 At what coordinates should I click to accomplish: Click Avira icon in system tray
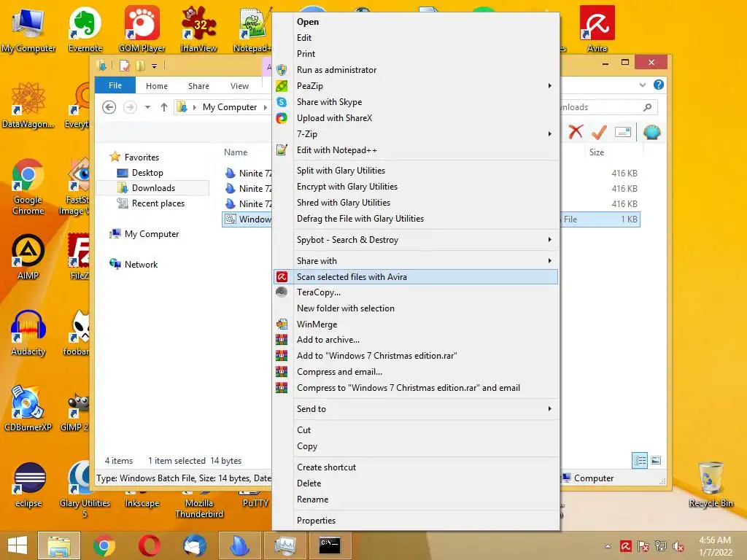pyautogui.click(x=626, y=546)
